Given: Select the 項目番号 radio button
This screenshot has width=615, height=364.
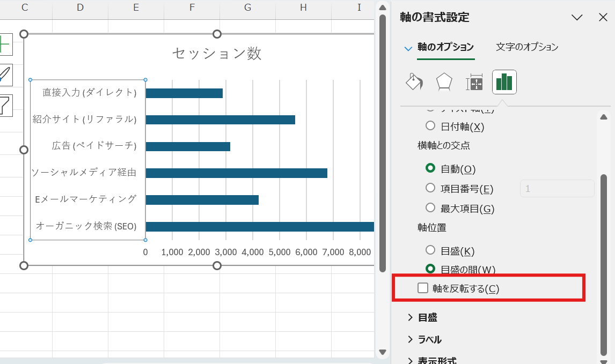Looking at the screenshot, I should pos(430,188).
